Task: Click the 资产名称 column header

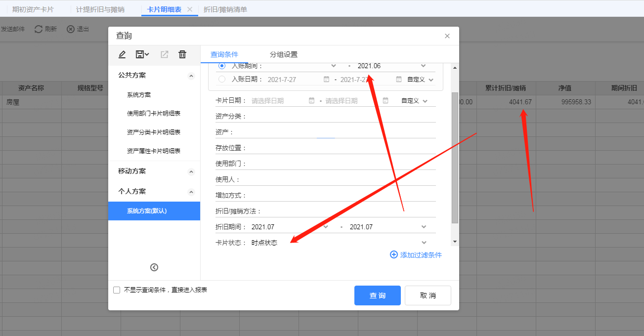Action: (32, 88)
